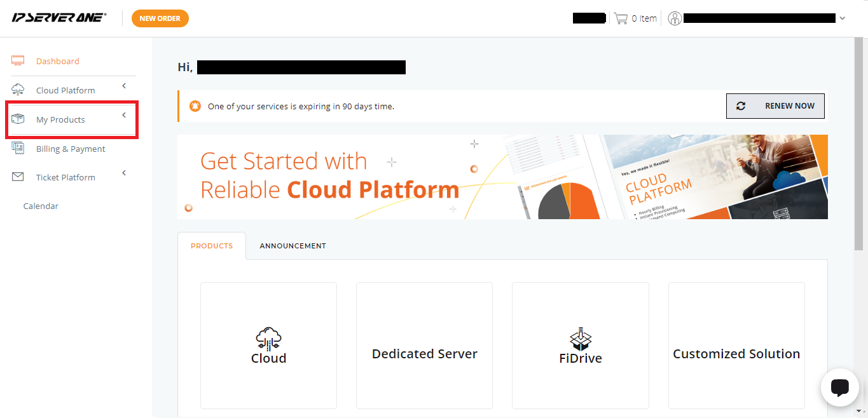Image resolution: width=868 pixels, height=418 pixels.
Task: Open the Calendar link in sidebar
Action: pos(41,206)
